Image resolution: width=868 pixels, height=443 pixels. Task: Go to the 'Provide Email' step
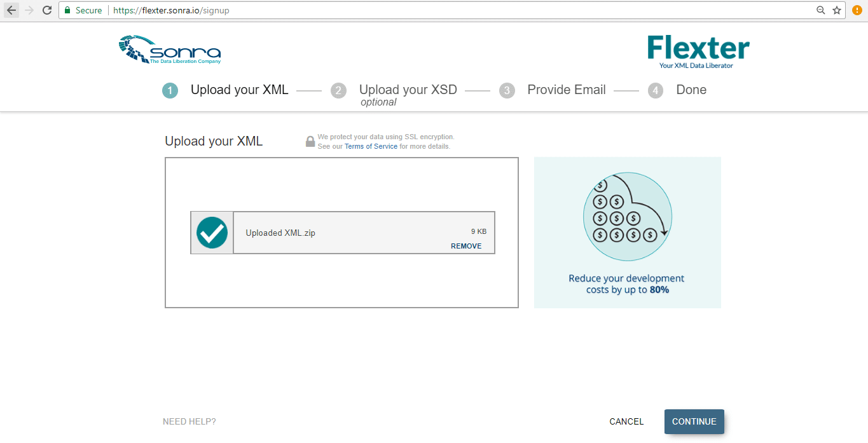(x=567, y=90)
